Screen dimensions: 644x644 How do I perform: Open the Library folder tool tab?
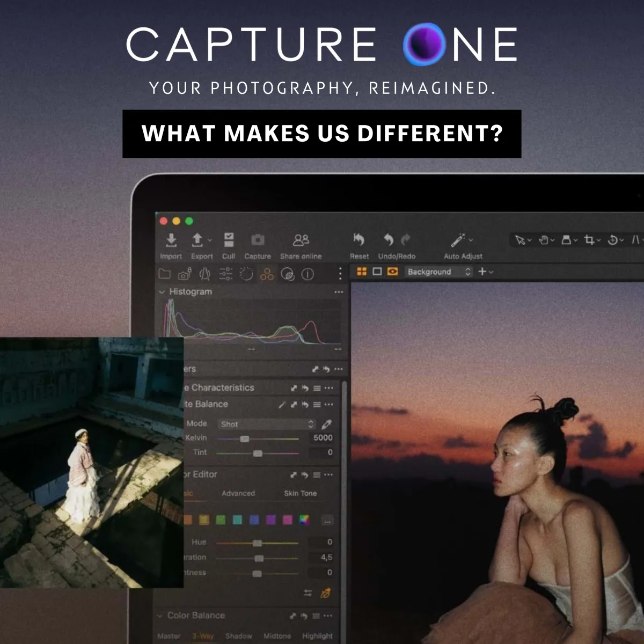click(165, 274)
